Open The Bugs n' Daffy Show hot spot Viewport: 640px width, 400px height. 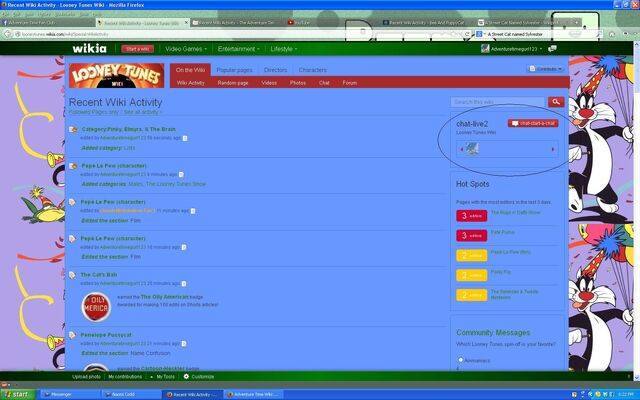click(516, 212)
